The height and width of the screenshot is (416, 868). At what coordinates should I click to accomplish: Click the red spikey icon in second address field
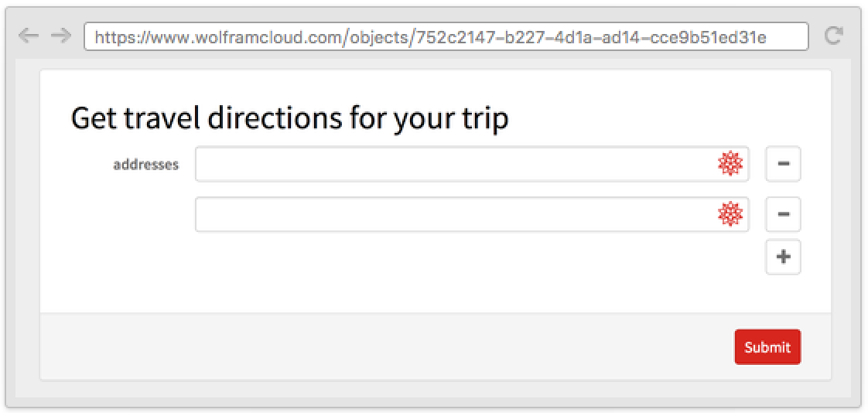(x=730, y=214)
